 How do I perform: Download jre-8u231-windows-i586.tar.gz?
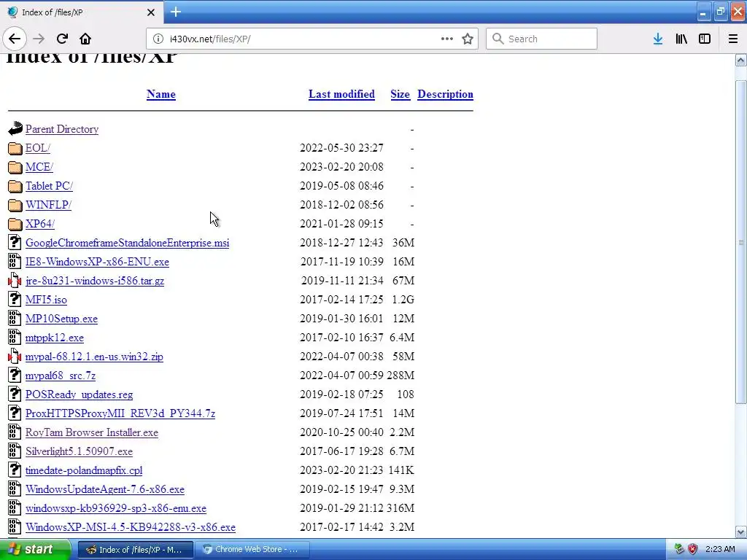tap(95, 281)
